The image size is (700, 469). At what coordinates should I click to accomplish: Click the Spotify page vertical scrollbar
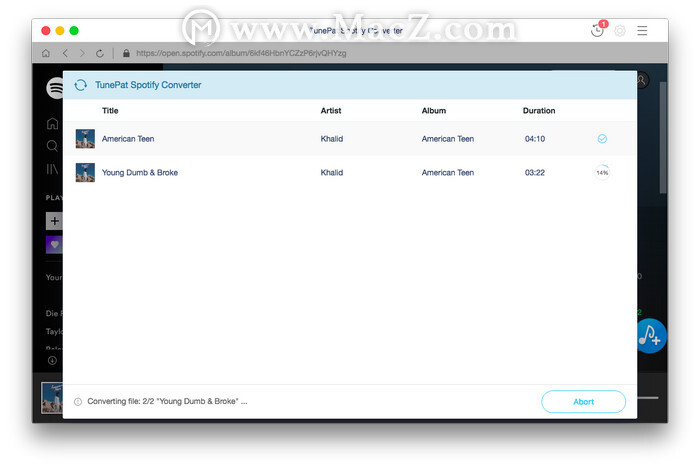[663, 137]
